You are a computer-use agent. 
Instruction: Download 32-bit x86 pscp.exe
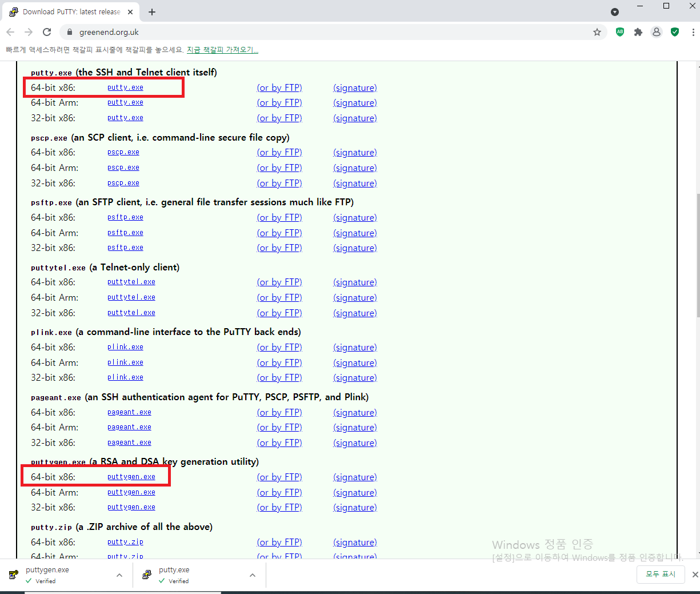(123, 183)
